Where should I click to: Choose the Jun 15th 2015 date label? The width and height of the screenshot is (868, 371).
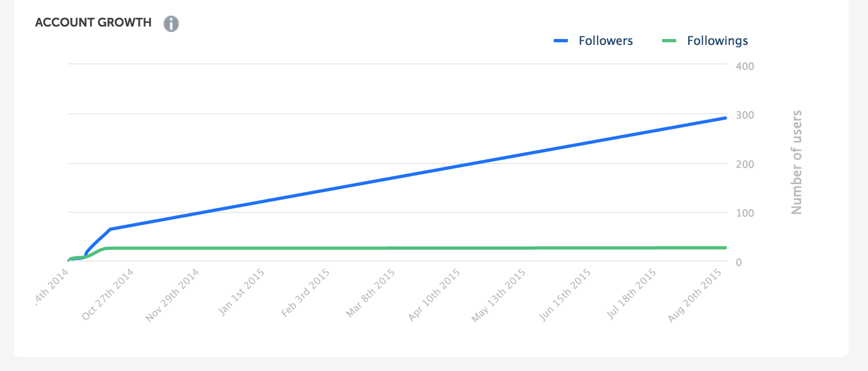(566, 295)
